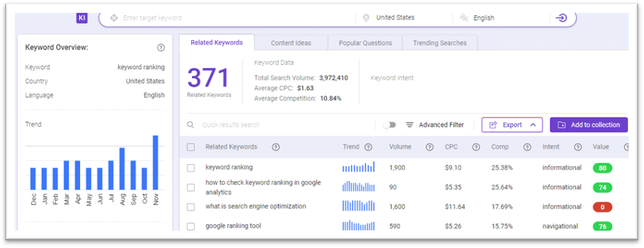Open the Popular Questions tab
The height and width of the screenshot is (248, 644).
(x=365, y=43)
